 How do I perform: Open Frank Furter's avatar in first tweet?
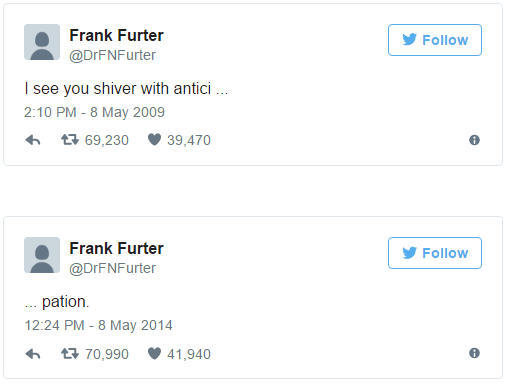[42, 42]
